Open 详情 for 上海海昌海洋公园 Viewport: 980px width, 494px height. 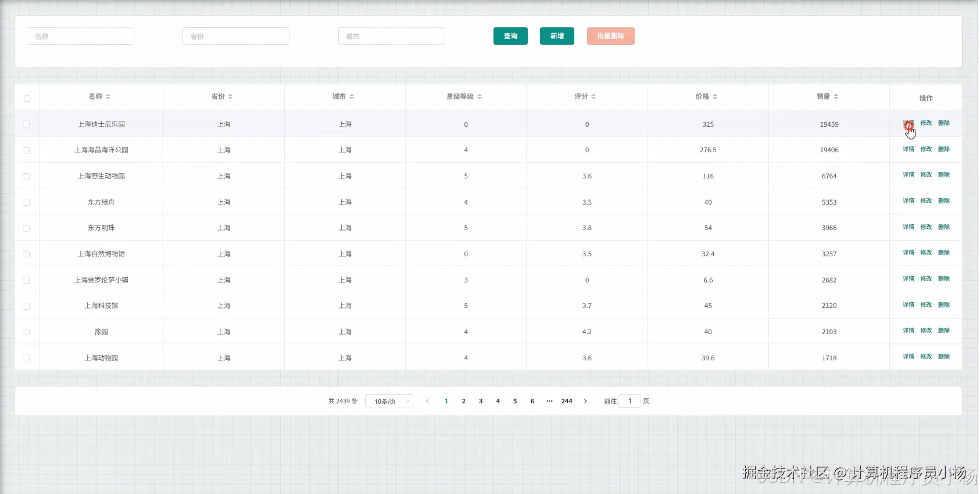coord(909,149)
